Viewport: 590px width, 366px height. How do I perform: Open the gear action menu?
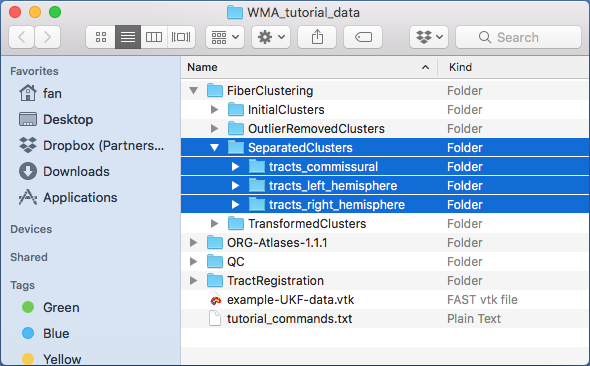click(x=271, y=37)
